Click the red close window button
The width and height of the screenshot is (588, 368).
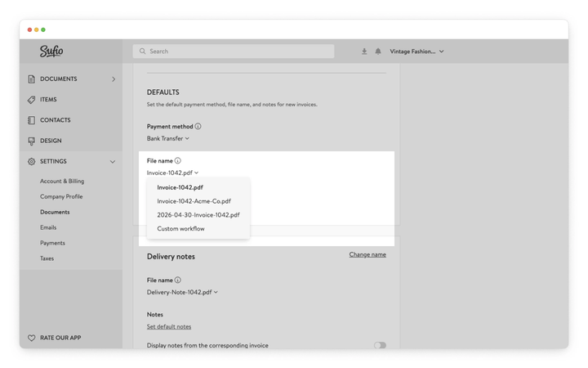click(x=29, y=29)
